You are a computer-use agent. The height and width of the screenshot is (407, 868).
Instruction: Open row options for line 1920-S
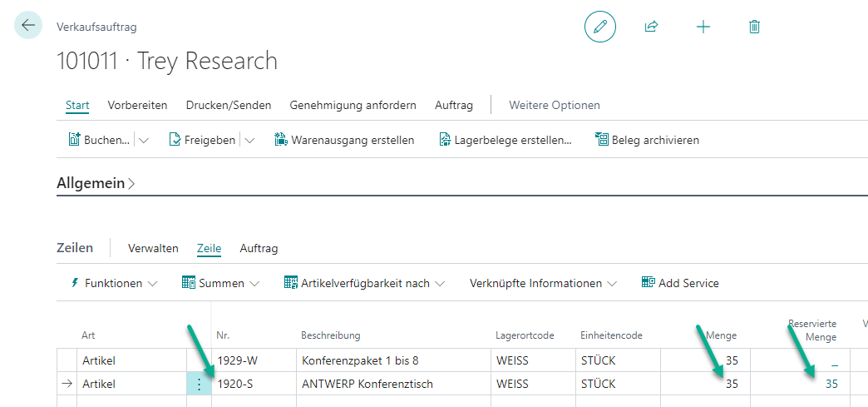200,384
